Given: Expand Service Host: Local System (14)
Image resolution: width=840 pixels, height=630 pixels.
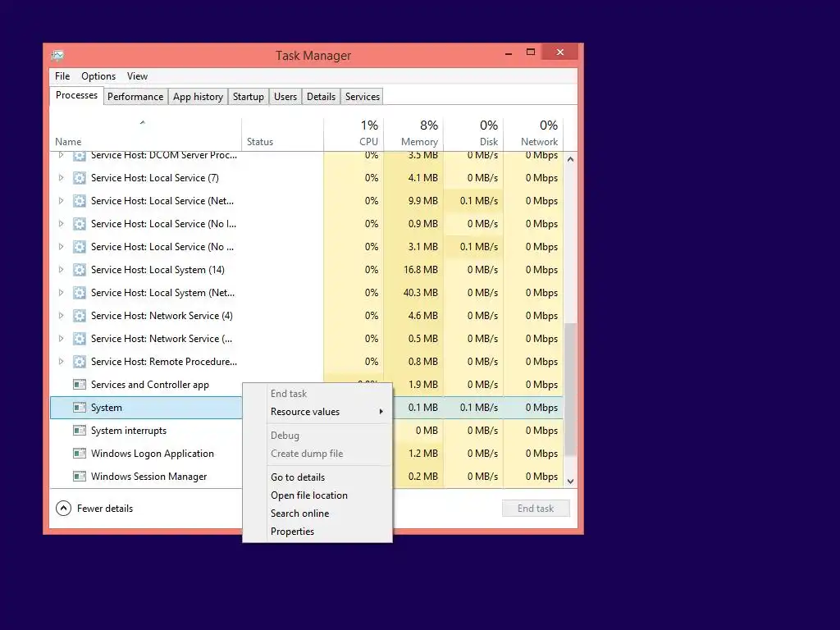Looking at the screenshot, I should (61, 270).
